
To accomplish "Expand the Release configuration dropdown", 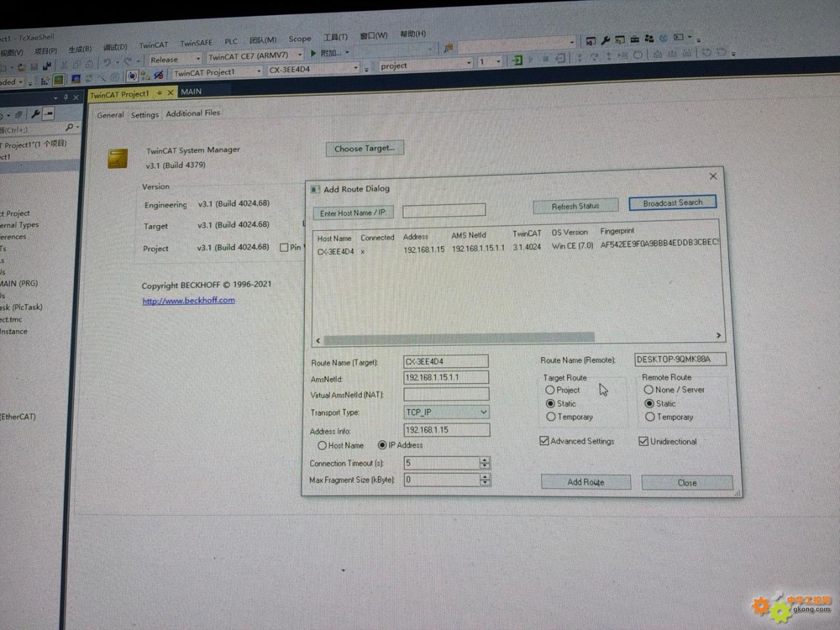I will 198,59.
